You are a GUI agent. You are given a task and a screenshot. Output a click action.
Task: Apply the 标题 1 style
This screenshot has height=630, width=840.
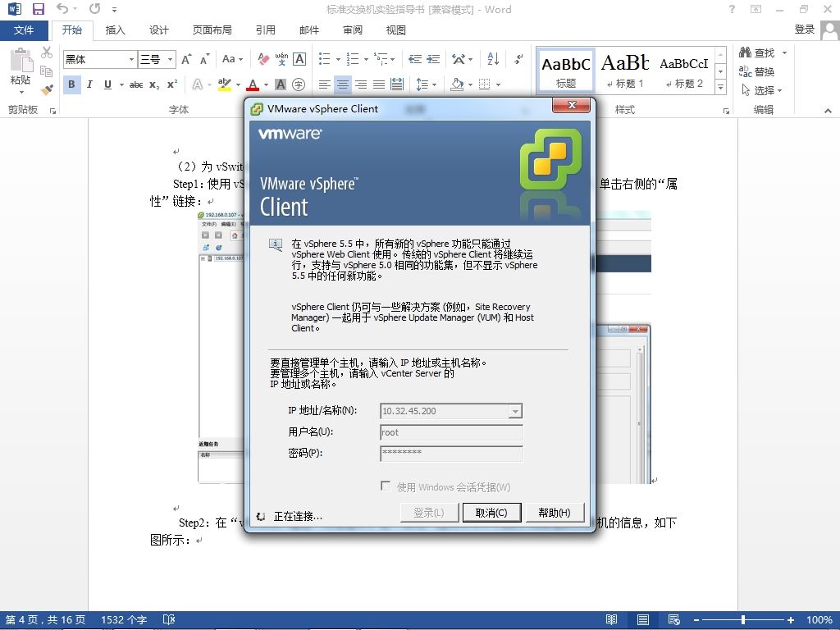(625, 71)
